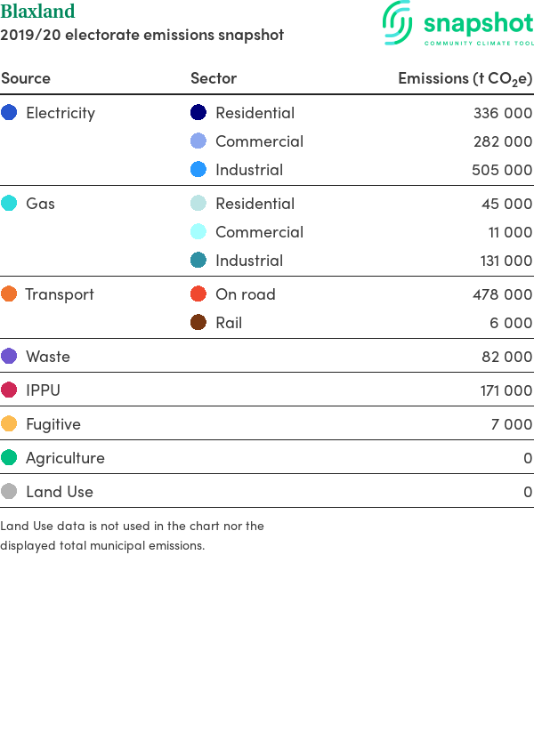Click the Electricity Commercial label

tap(260, 141)
